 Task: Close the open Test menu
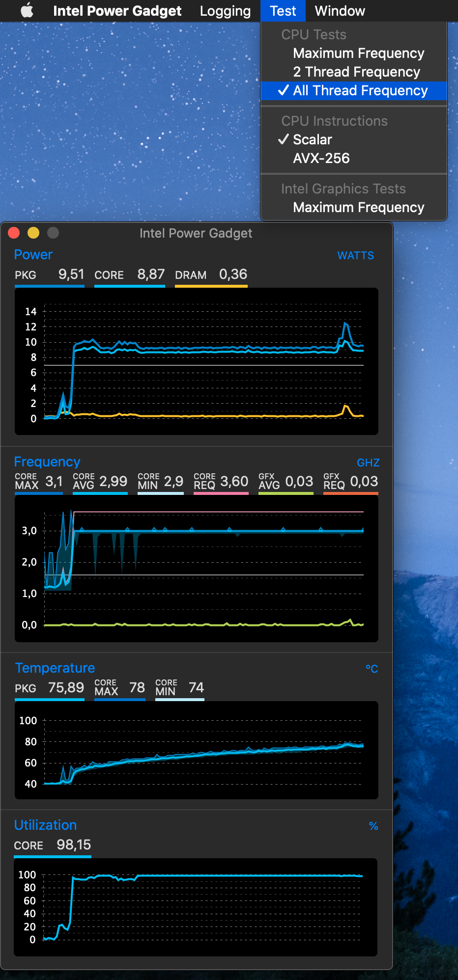283,11
